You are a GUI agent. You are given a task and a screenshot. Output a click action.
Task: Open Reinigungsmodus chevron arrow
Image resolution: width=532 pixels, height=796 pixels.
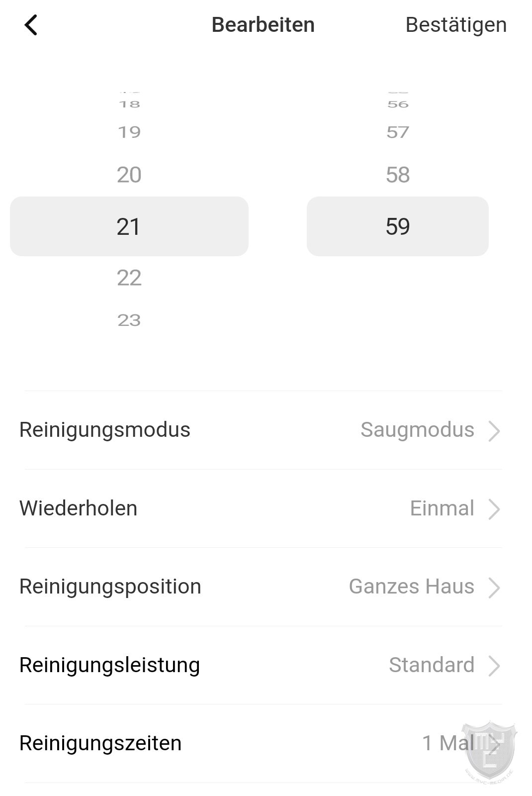click(494, 431)
